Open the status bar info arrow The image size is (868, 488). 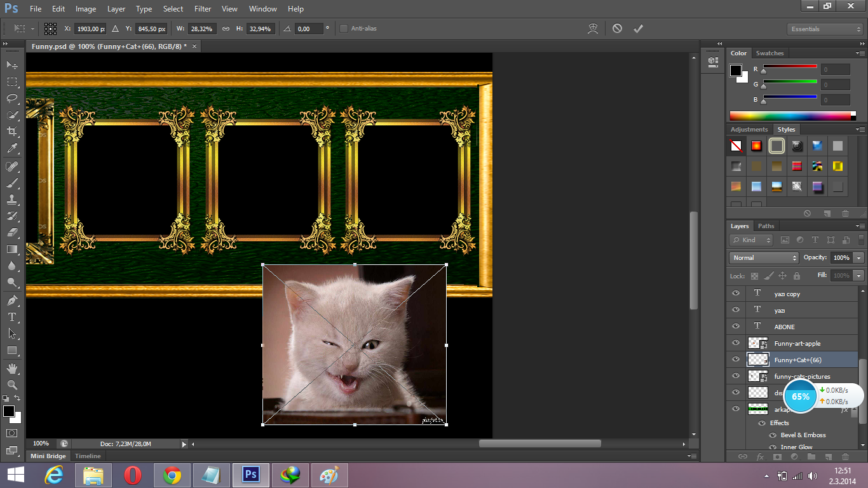point(184,444)
